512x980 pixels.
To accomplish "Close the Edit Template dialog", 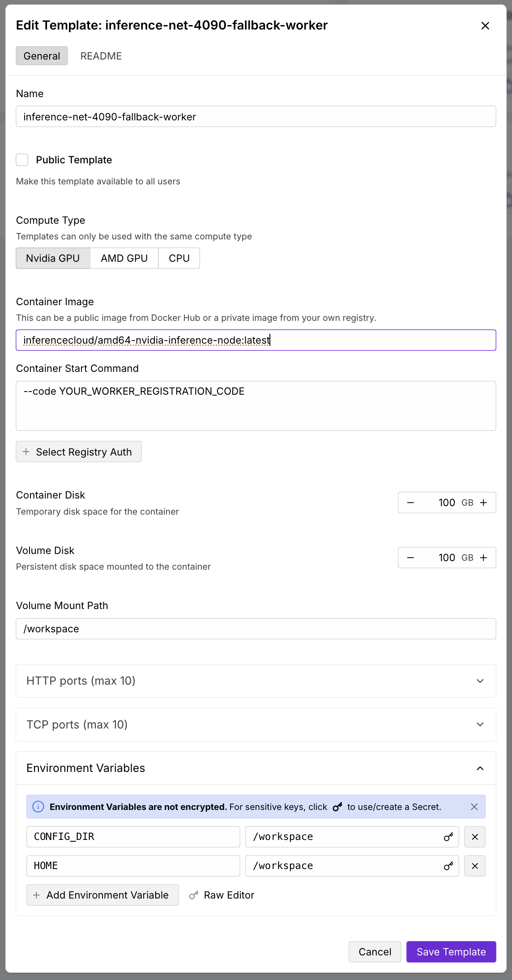I will [x=485, y=26].
